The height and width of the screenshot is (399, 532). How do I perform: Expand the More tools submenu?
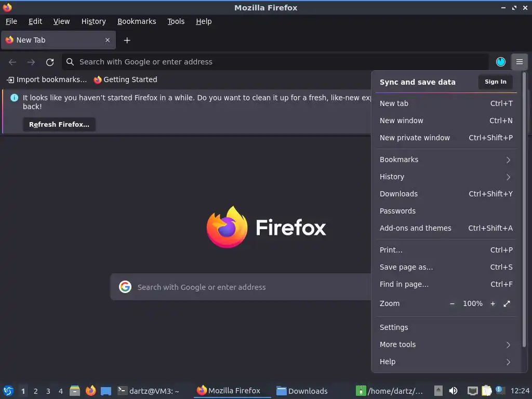[x=446, y=345]
